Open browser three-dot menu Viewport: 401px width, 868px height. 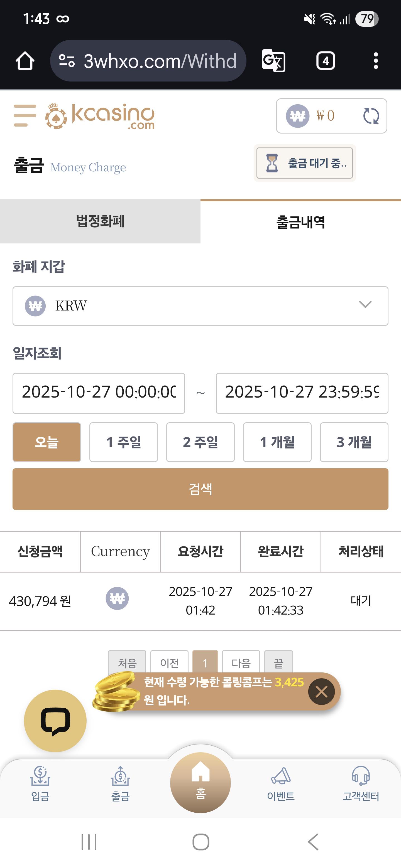click(376, 61)
